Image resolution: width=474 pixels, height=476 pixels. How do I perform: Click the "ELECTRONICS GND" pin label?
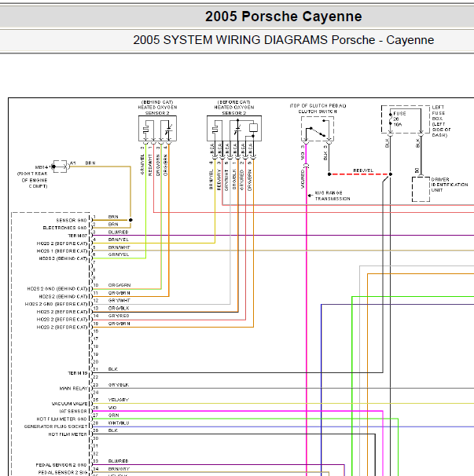[x=64, y=228]
